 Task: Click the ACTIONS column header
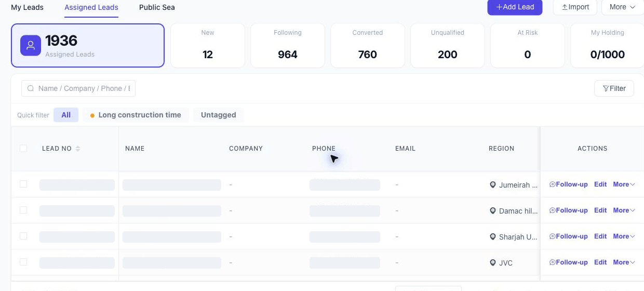click(x=592, y=149)
